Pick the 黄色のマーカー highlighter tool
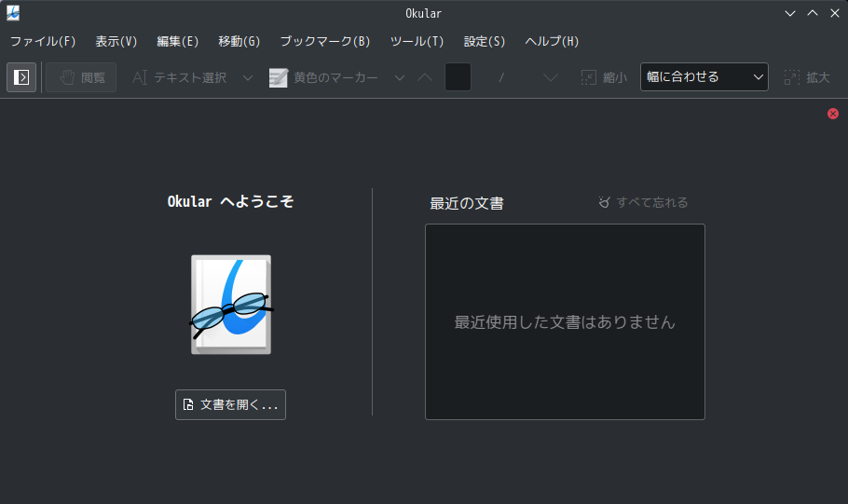 323,77
